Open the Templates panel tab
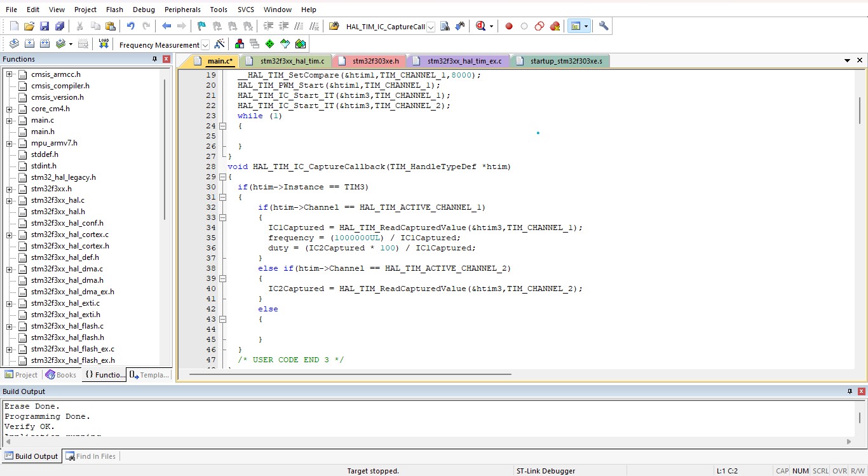This screenshot has width=868, height=476. pos(149,375)
